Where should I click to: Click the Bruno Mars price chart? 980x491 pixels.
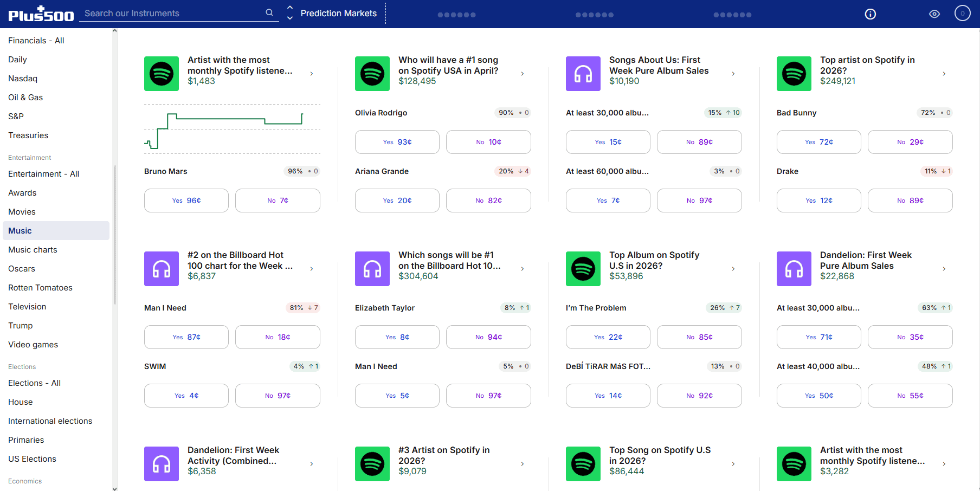point(232,129)
